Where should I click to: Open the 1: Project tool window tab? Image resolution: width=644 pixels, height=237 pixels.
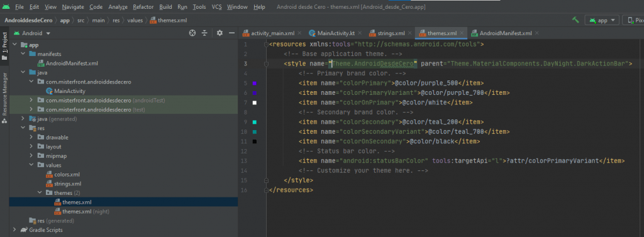(4, 47)
